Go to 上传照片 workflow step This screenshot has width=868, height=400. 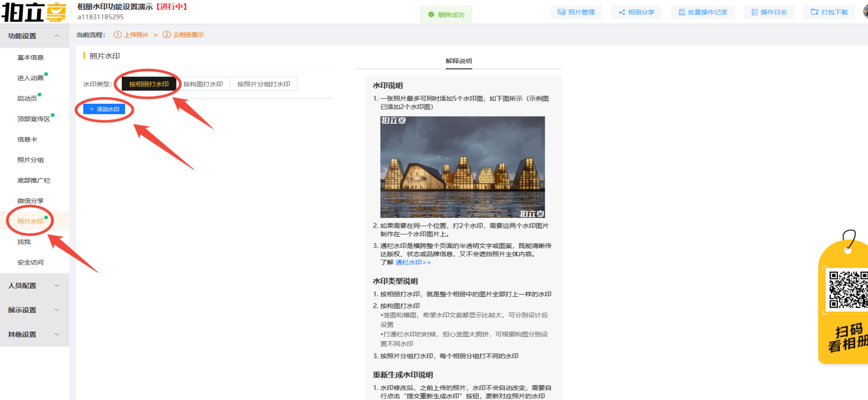(x=131, y=35)
